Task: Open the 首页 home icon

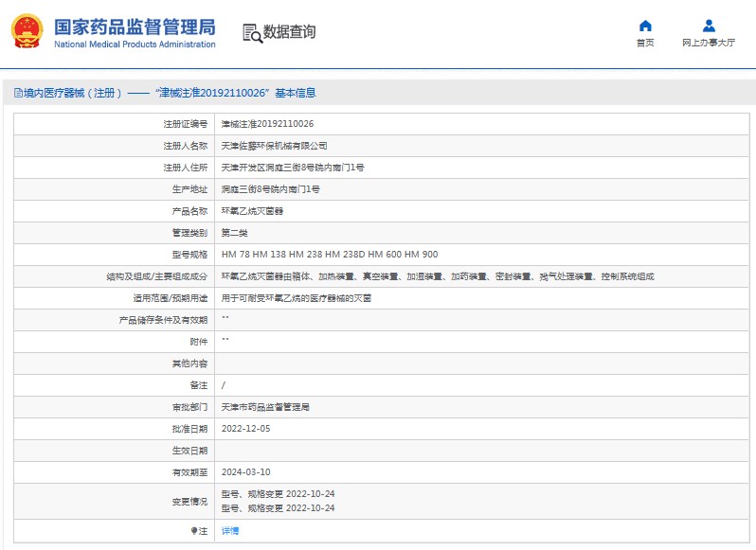Action: coord(645,26)
